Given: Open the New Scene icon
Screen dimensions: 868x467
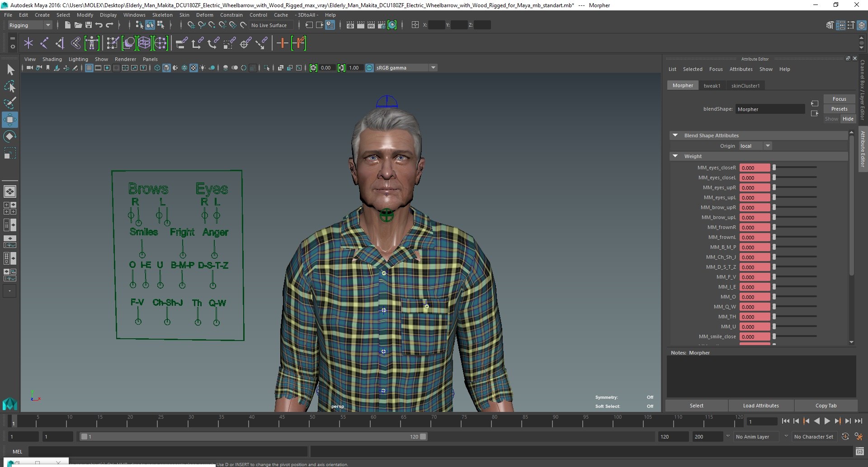Looking at the screenshot, I should coord(67,25).
